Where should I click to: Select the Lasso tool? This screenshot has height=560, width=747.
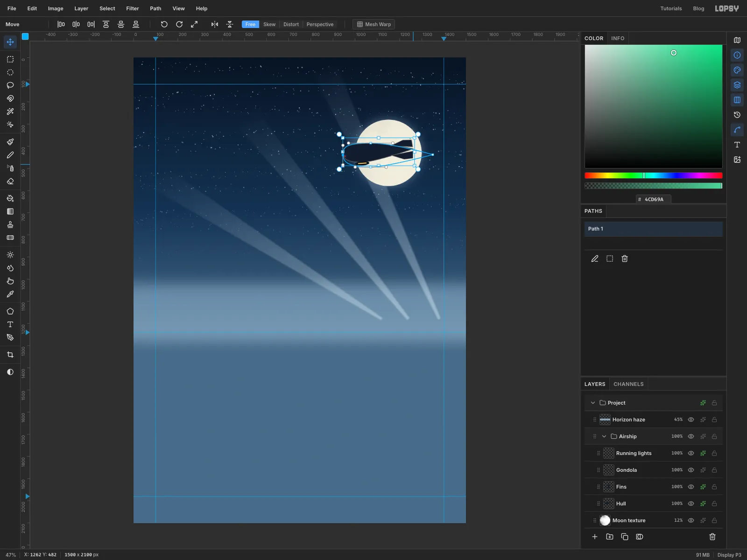pyautogui.click(x=10, y=85)
